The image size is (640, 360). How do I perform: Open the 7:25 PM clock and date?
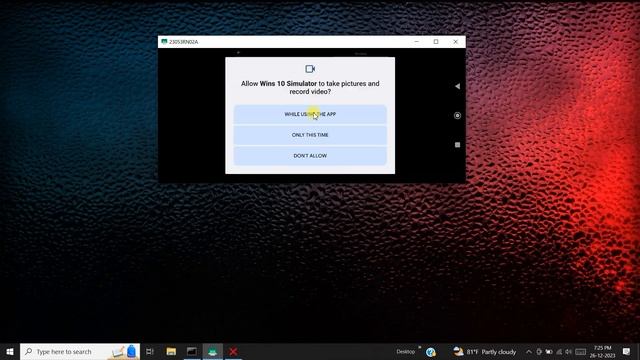click(602, 352)
